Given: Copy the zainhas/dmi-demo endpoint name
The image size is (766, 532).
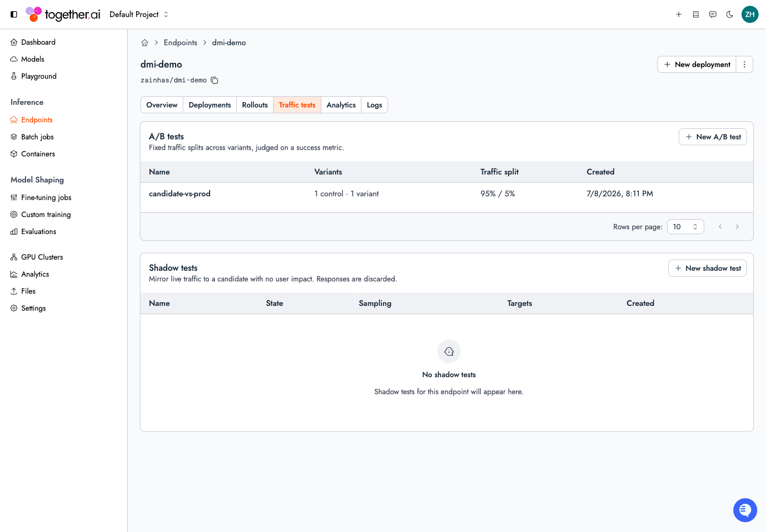Looking at the screenshot, I should click(214, 80).
